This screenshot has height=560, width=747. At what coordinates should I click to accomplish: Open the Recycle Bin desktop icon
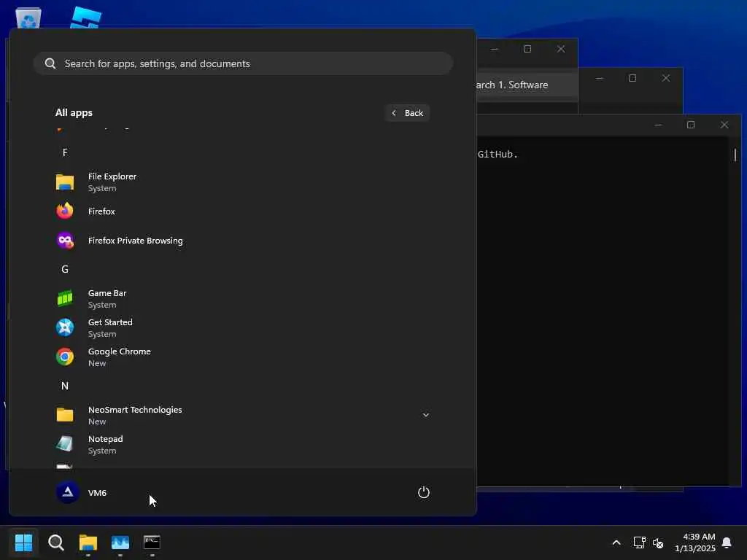click(28, 17)
